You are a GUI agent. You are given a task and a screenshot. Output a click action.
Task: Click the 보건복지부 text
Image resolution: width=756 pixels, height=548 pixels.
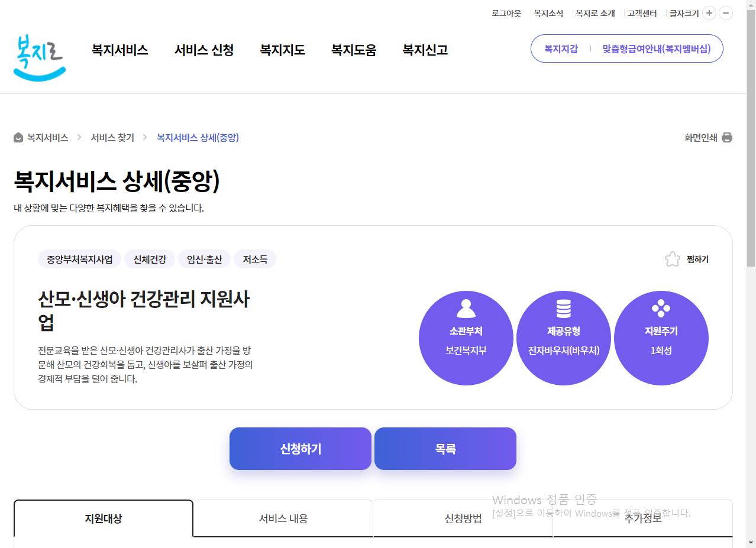466,351
